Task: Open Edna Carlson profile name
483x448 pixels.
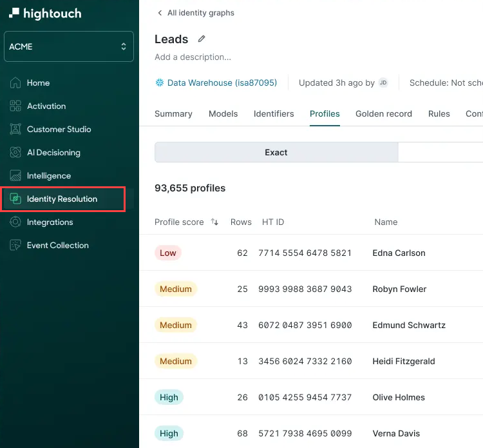Action: click(399, 253)
